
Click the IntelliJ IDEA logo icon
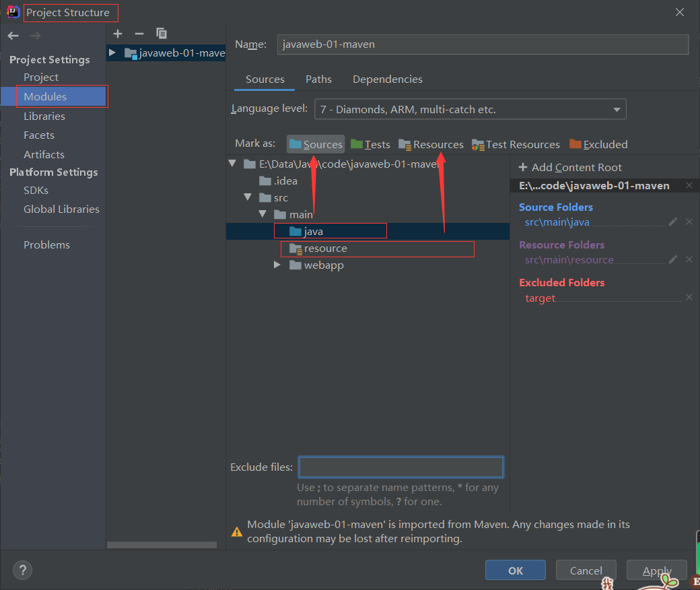pos(13,12)
